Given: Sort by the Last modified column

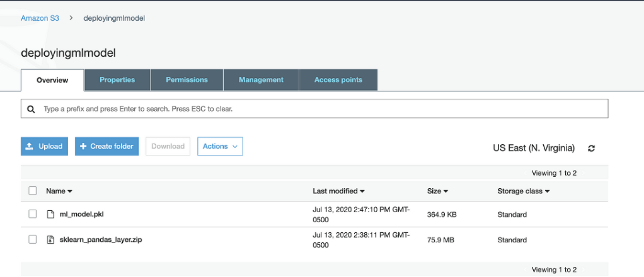Looking at the screenshot, I should click(338, 191).
